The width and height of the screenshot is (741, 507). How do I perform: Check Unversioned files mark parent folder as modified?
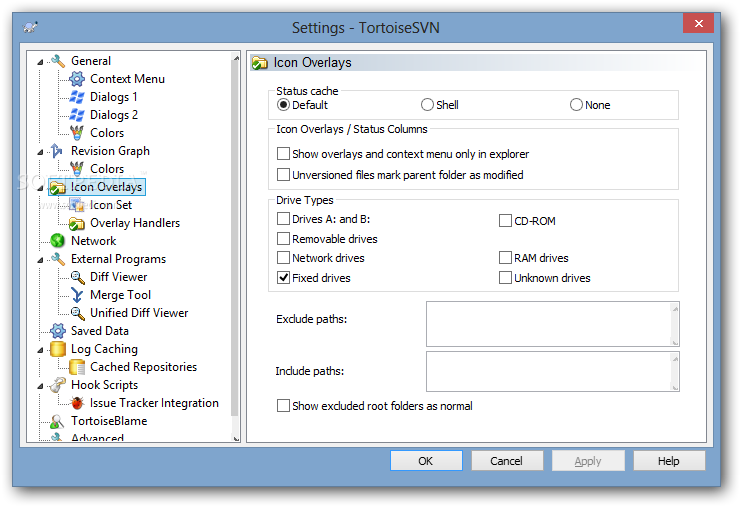(283, 174)
